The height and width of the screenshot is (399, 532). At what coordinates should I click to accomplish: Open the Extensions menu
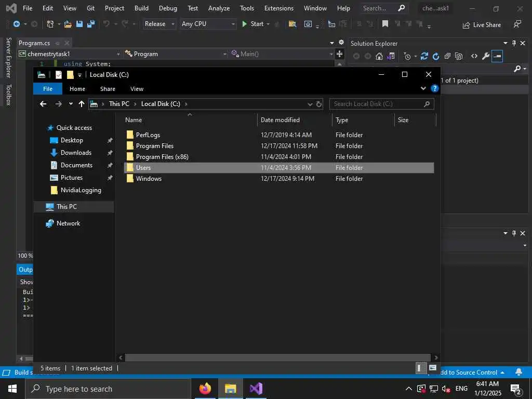pos(279,8)
